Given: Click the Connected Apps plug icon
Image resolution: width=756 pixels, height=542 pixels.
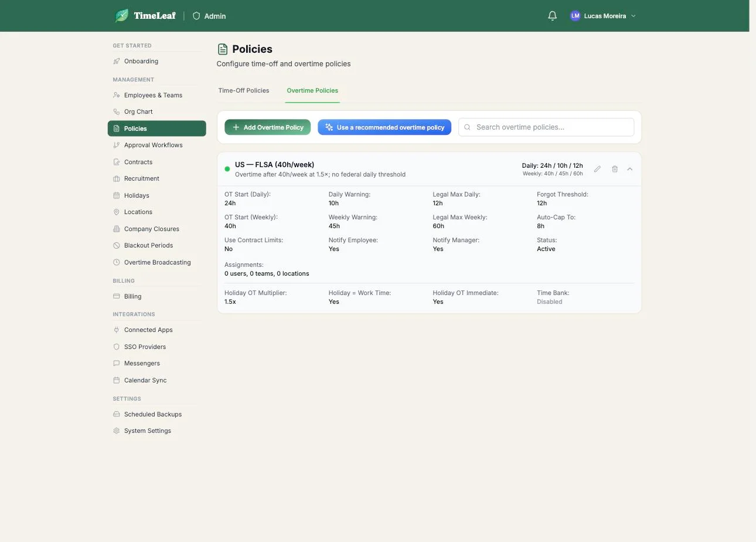Looking at the screenshot, I should (x=117, y=330).
